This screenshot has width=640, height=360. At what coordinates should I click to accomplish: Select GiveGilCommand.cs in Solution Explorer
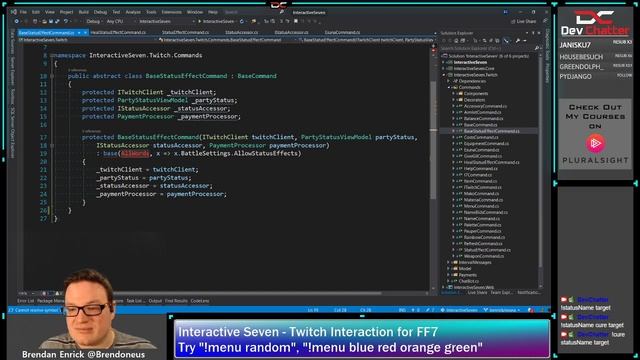tap(482, 156)
